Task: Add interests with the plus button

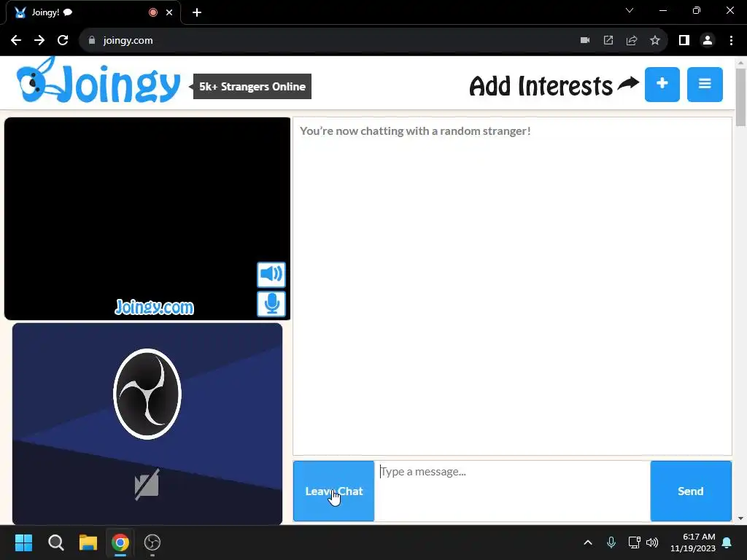Action: coord(662,85)
